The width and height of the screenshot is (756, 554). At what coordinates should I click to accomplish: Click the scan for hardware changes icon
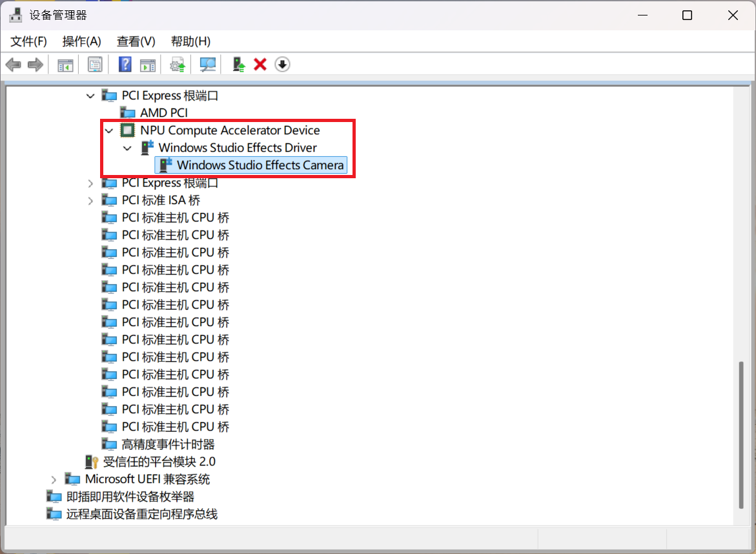click(x=207, y=65)
